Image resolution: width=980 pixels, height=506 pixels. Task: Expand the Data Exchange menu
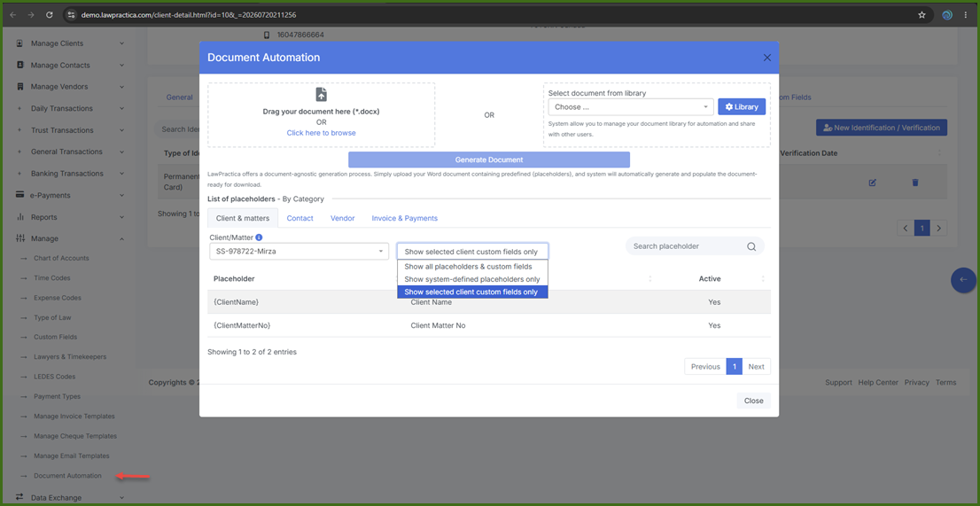tap(122, 497)
